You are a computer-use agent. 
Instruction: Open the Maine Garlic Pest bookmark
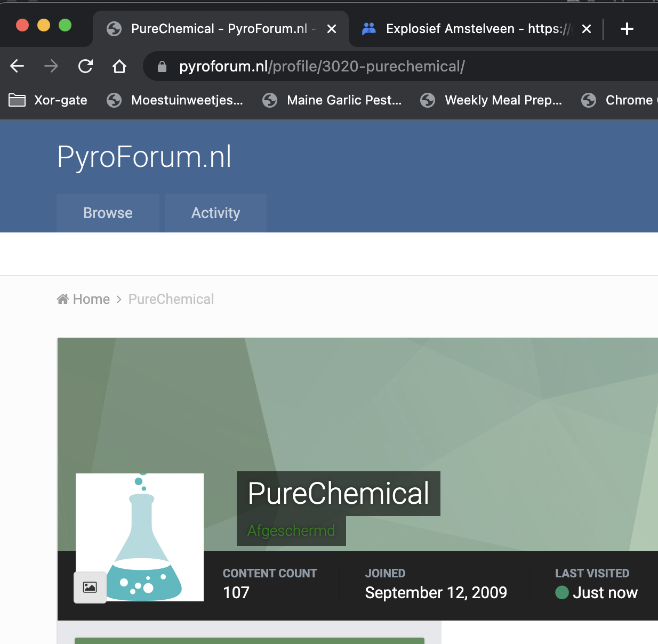point(333,100)
